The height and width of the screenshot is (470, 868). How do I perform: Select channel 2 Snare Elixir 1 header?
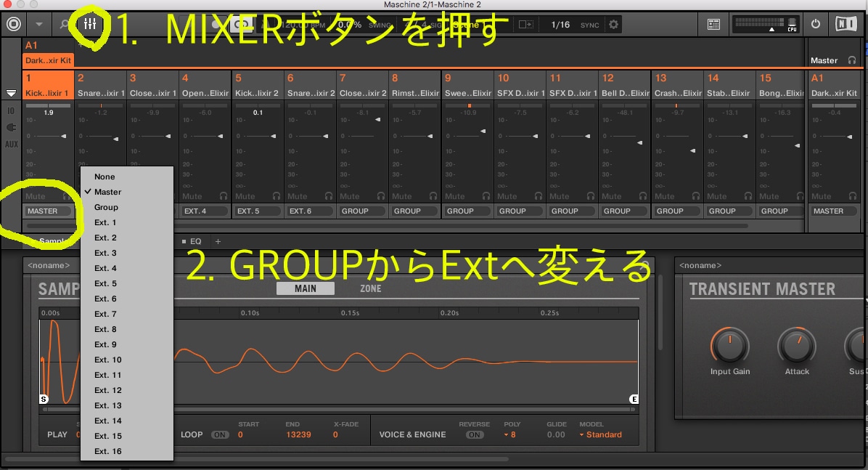pos(101,85)
